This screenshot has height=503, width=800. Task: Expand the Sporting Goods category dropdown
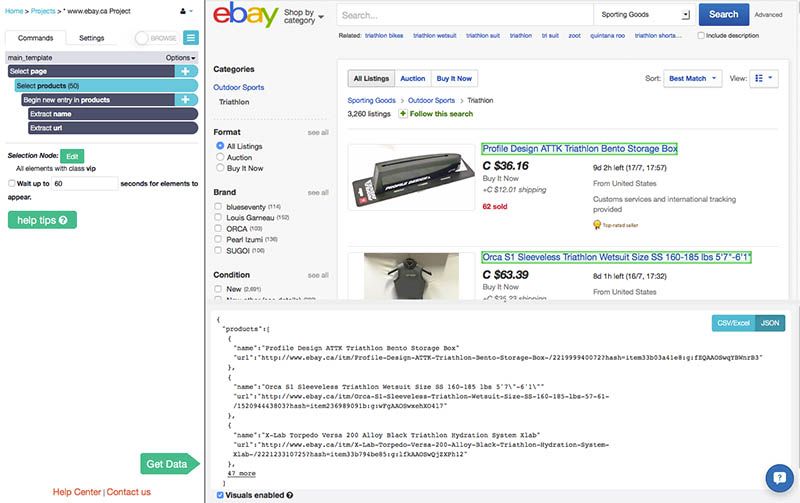[x=644, y=15]
